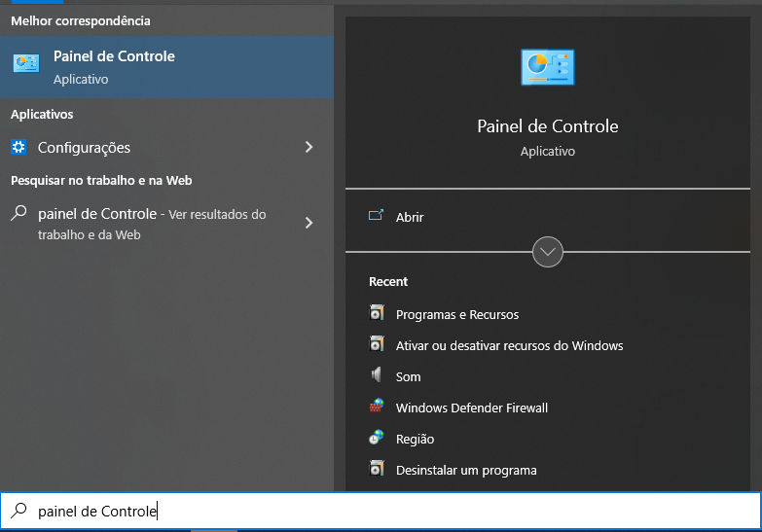Viewport: 762px width, 532px height.
Task: Click the 'Recent' heading in preview pane
Action: (x=388, y=281)
